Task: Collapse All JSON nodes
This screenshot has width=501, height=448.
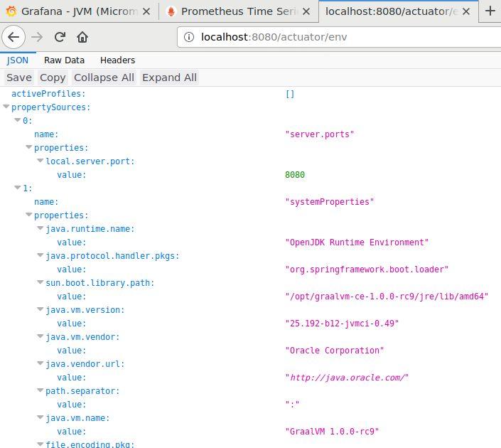Action: (104, 78)
